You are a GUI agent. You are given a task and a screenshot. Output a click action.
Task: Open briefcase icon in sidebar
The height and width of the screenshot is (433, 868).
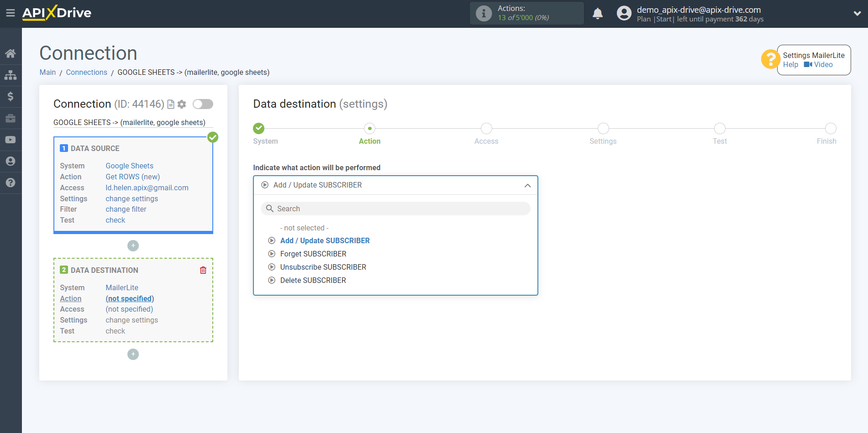point(11,118)
